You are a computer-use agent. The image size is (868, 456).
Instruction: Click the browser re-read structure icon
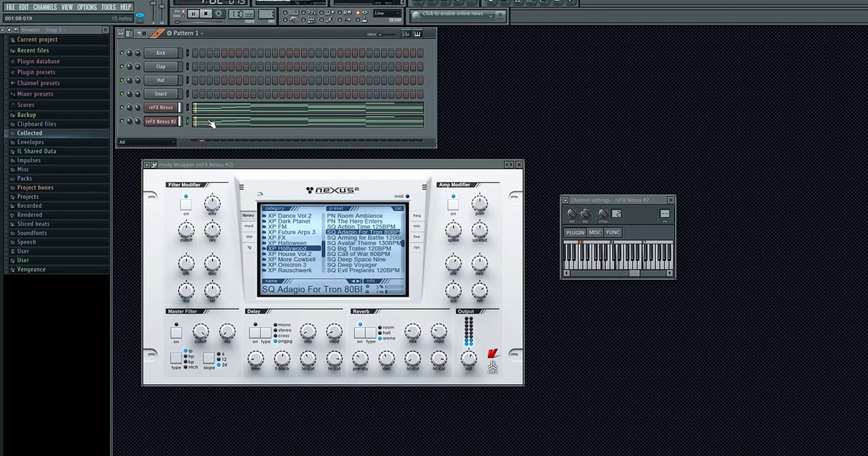[16, 30]
